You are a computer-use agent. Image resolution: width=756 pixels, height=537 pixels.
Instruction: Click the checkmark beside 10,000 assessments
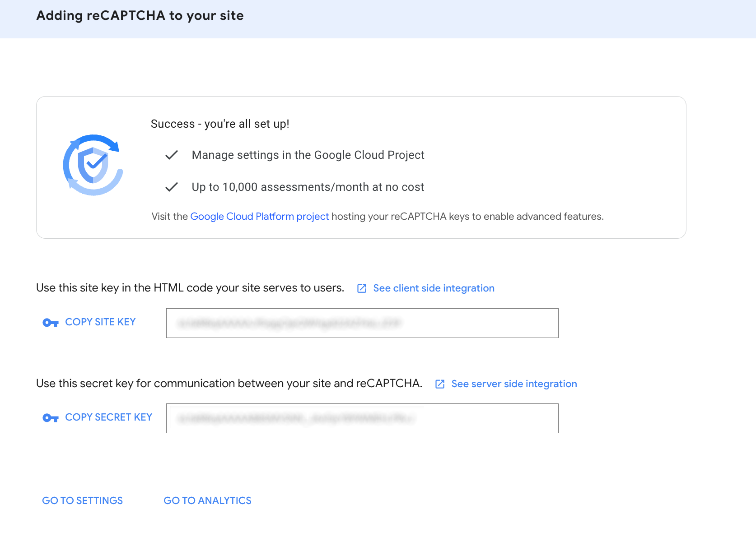(x=172, y=187)
